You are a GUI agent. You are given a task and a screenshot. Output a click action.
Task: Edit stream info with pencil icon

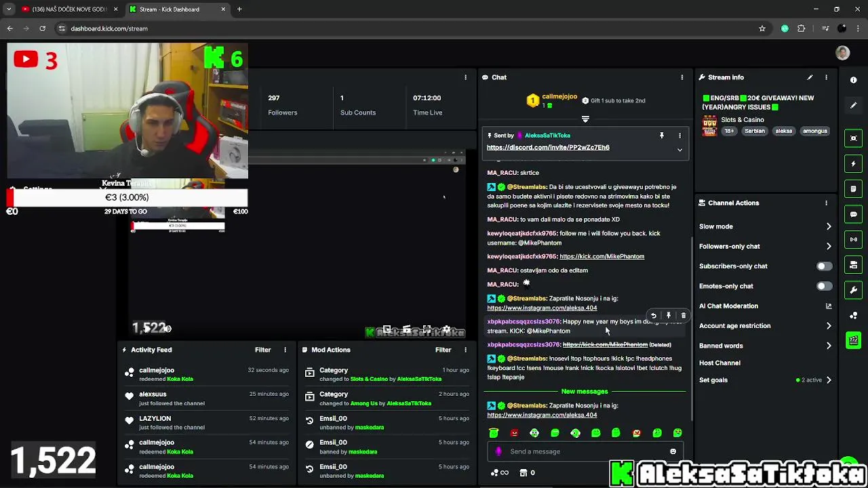810,77
